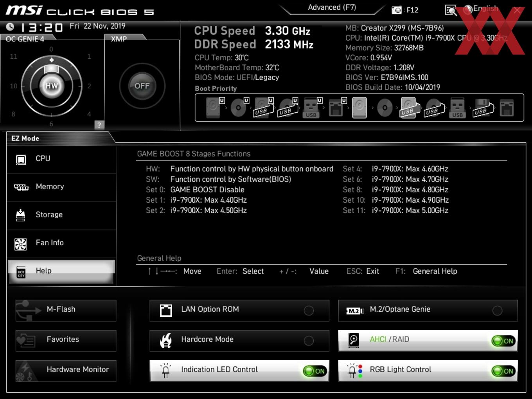Select the legacy USB CD/DVD boot icon
This screenshot has width=532, height=399.
[434, 108]
